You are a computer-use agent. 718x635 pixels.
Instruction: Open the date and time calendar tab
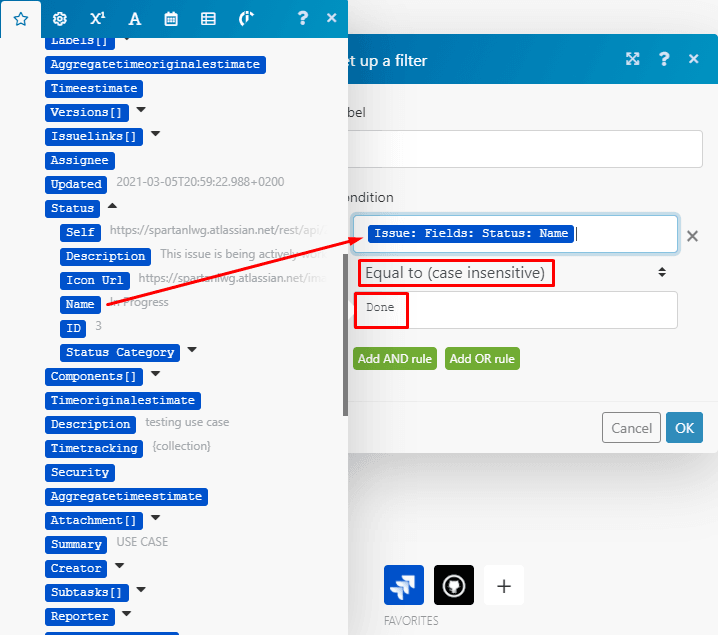click(x=171, y=18)
